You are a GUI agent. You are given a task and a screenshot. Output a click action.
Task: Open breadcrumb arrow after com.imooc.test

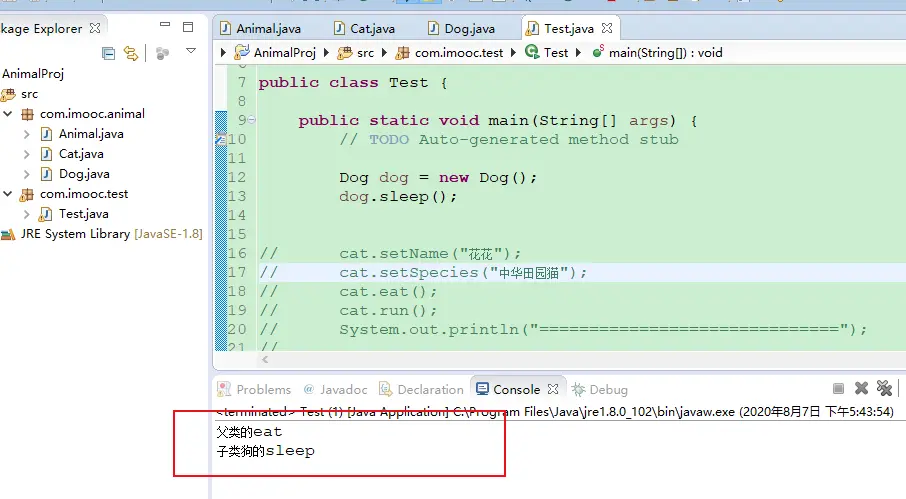[513, 53]
